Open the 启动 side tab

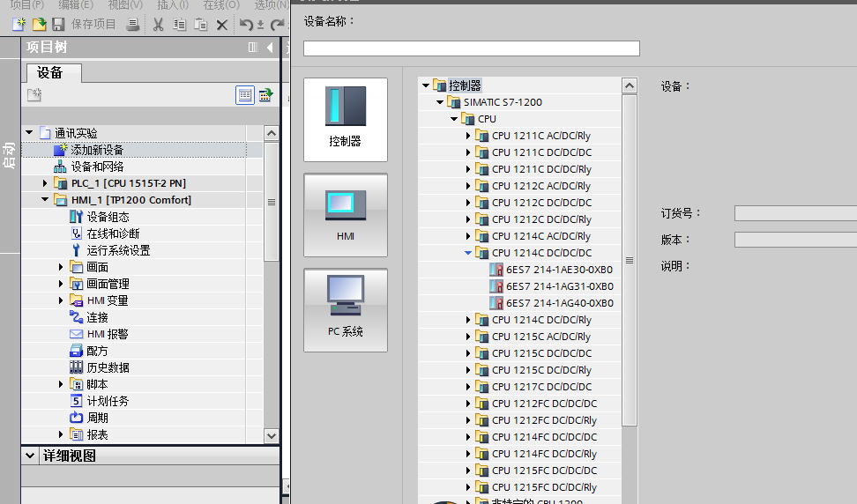click(10, 156)
